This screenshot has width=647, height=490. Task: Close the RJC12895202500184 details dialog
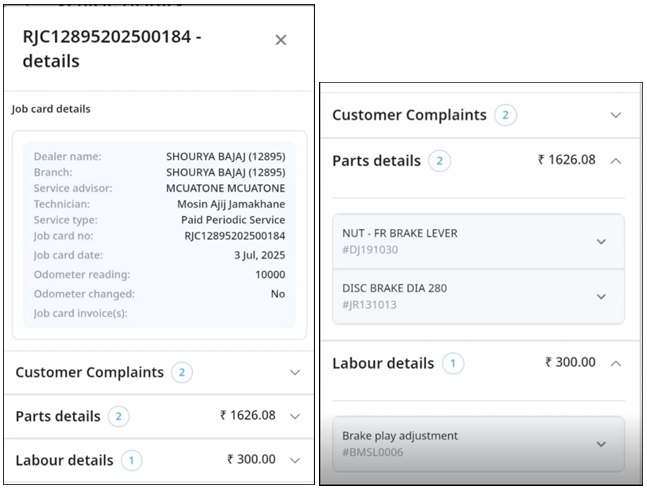(x=281, y=40)
